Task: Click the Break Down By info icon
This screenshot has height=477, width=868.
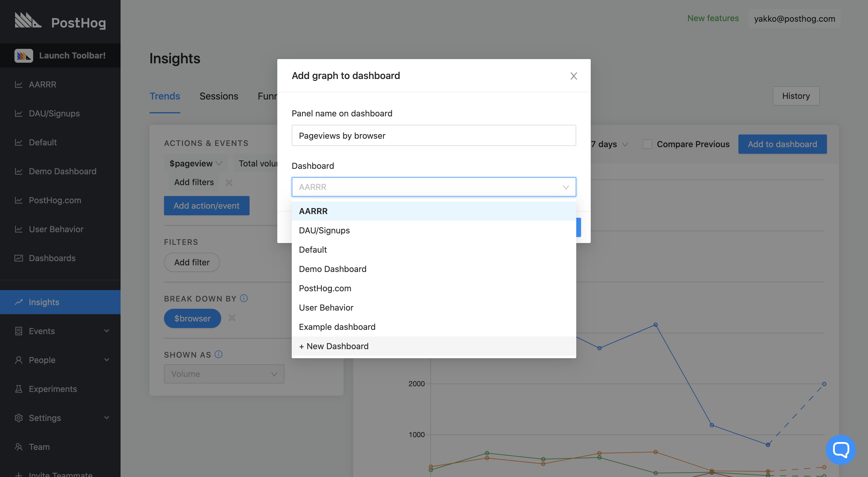Action: (x=244, y=298)
